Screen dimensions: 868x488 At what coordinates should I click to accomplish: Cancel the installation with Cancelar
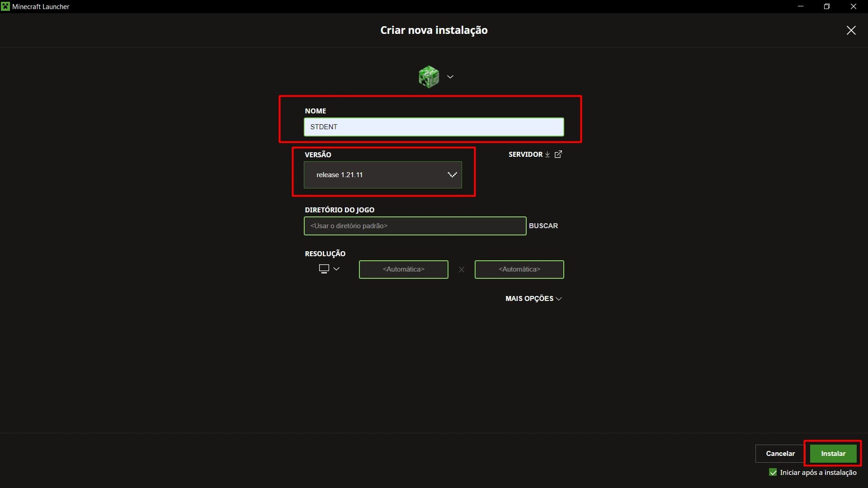779,453
